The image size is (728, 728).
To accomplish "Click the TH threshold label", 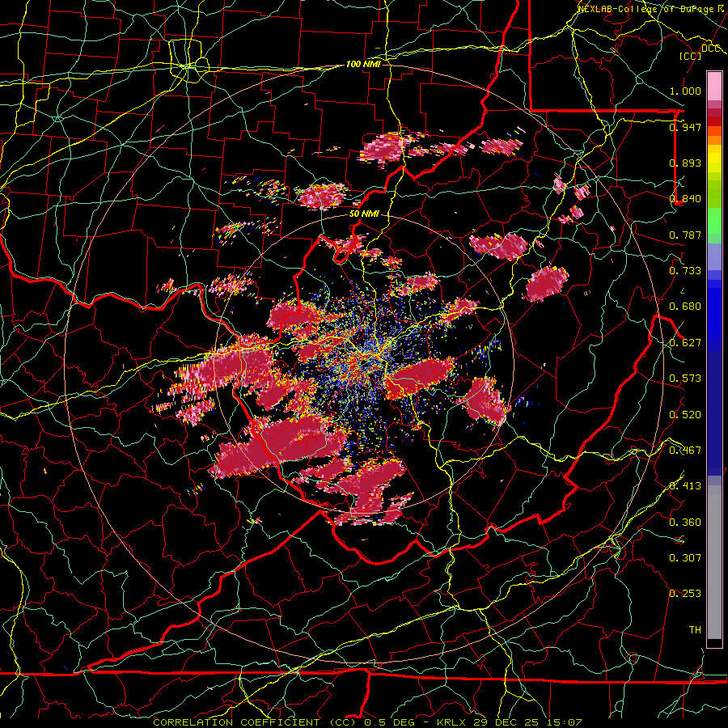I will (695, 630).
